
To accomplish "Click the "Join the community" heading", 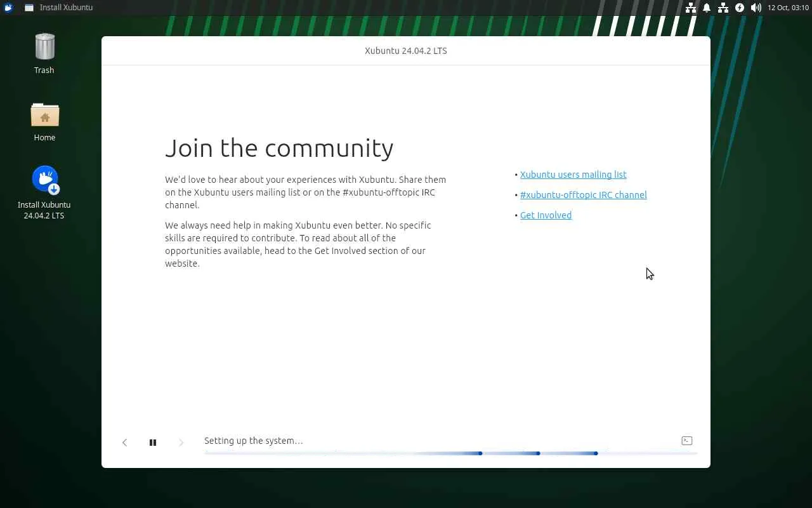I will point(279,148).
